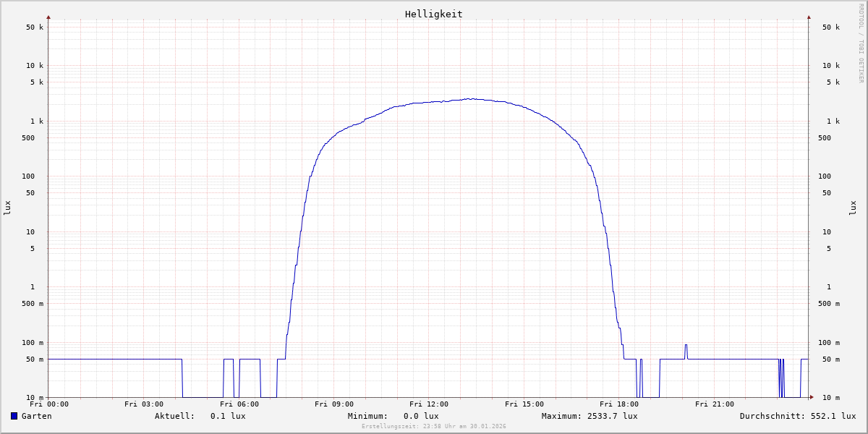This screenshot has width=868, height=434.
Task: Select the Durchschnitt 552.1 lux value
Action: pos(797,416)
